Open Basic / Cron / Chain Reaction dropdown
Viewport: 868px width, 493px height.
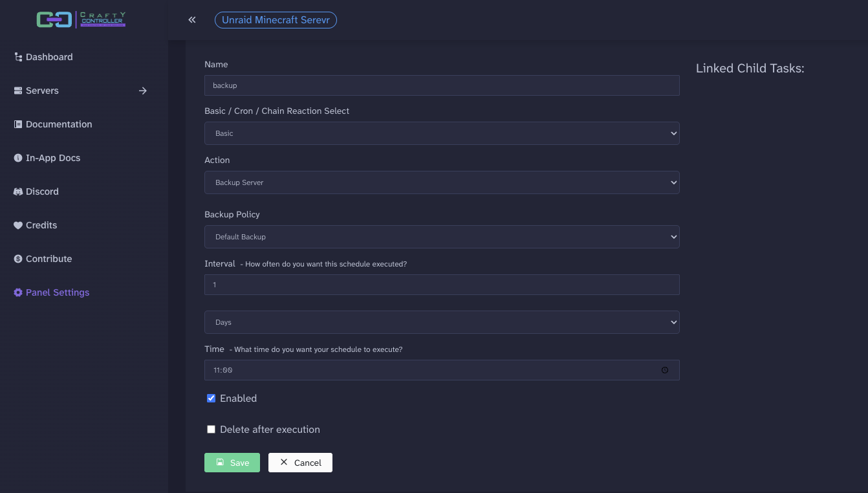coord(442,133)
